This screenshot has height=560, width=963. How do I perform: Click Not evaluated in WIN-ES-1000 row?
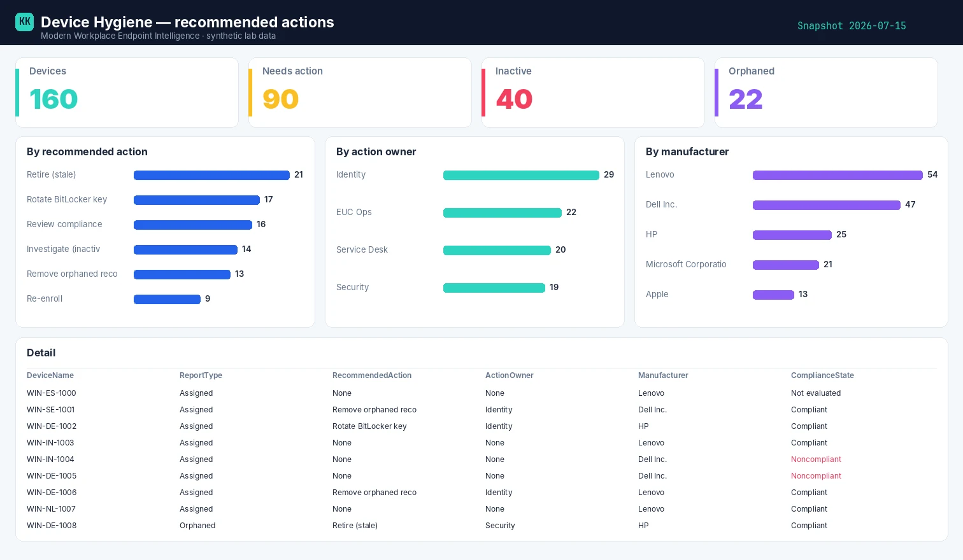(x=816, y=393)
